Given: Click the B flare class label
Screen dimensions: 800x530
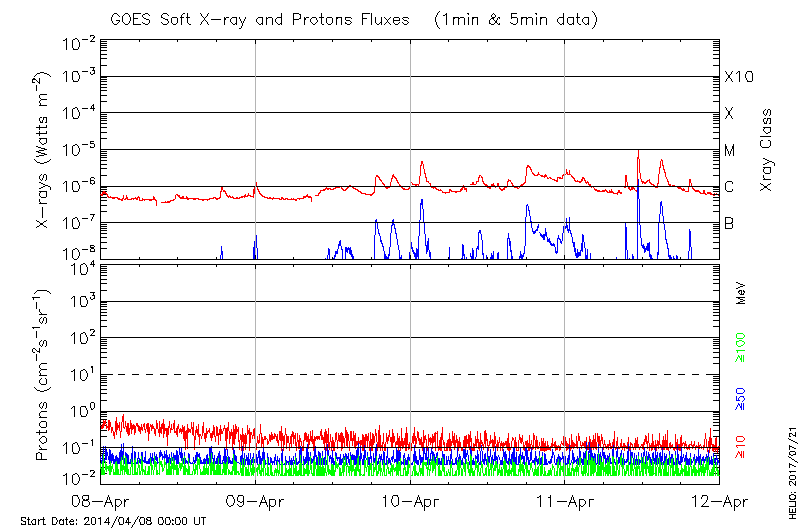Looking at the screenshot, I should 729,224.
